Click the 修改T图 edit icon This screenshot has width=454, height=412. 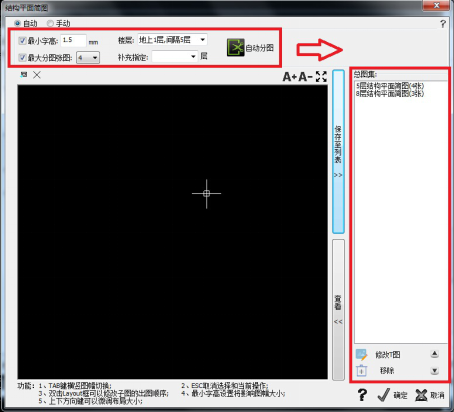click(361, 355)
